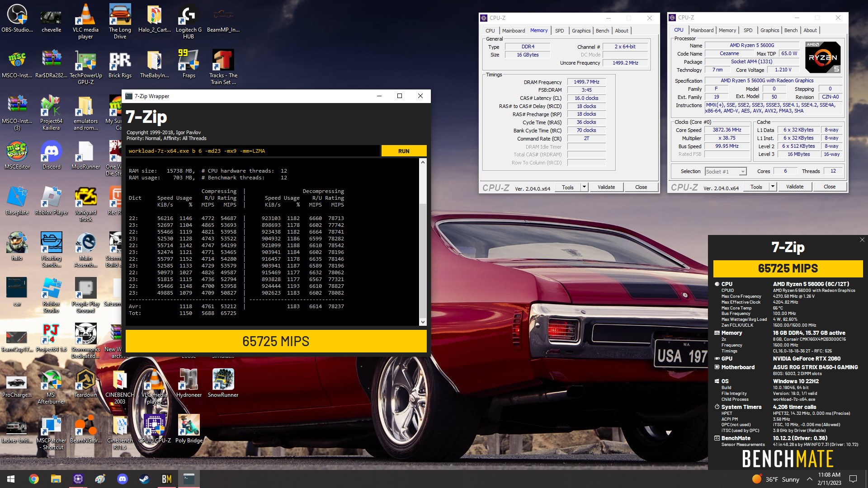868x488 pixels.
Task: Launch Poly Bridge desktop icon
Action: [189, 429]
